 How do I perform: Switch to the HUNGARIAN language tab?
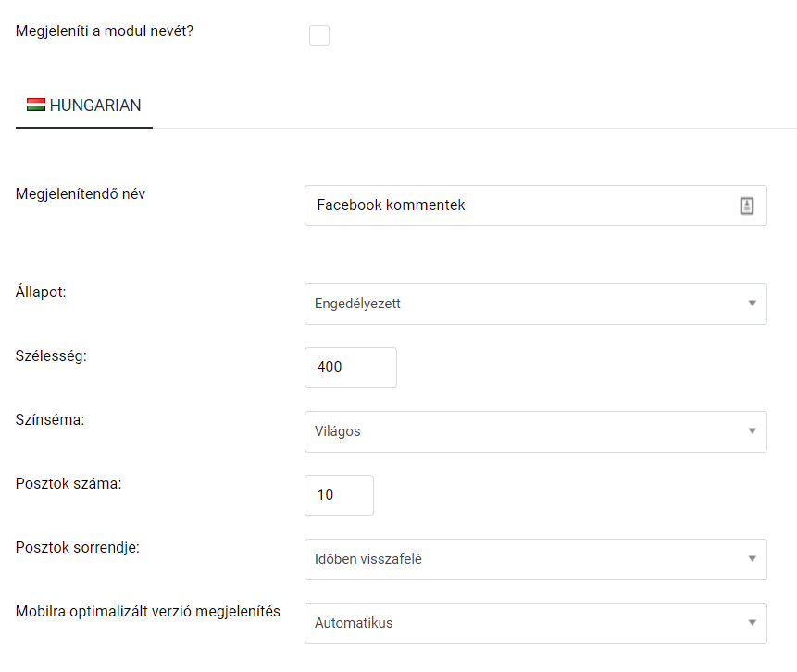point(84,106)
